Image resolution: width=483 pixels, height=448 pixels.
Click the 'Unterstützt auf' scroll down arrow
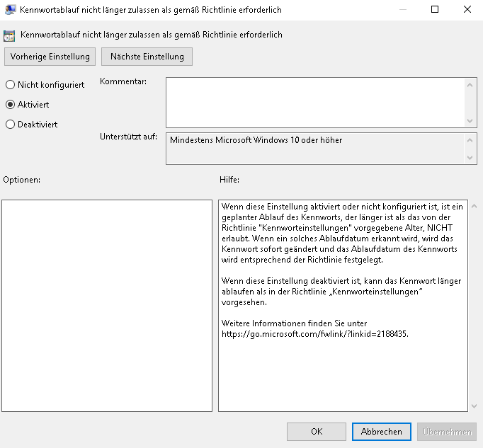pos(472,158)
